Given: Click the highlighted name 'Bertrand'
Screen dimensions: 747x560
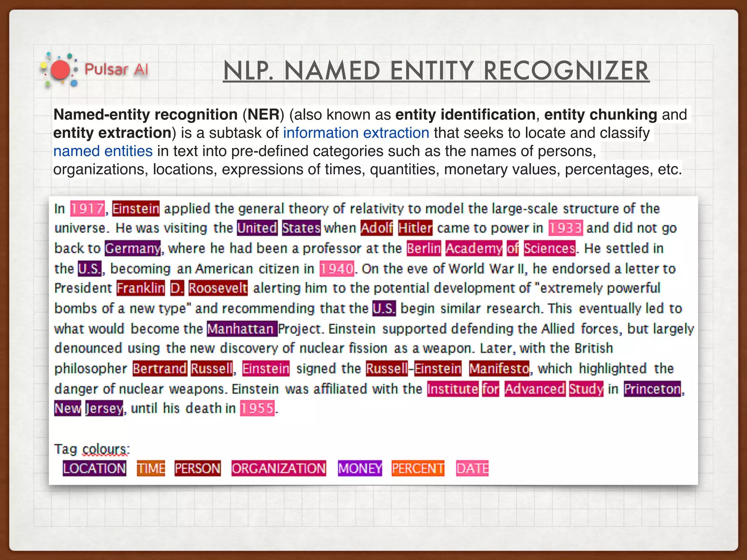Looking at the screenshot, I should pyautogui.click(x=160, y=369).
